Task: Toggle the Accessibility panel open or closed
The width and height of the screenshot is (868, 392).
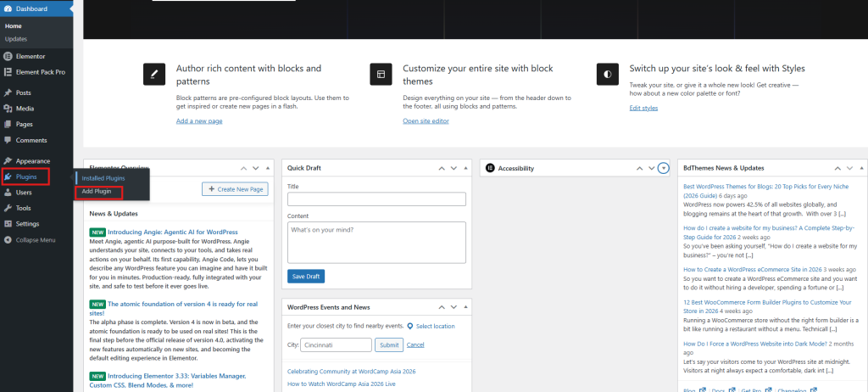Action: coord(664,168)
